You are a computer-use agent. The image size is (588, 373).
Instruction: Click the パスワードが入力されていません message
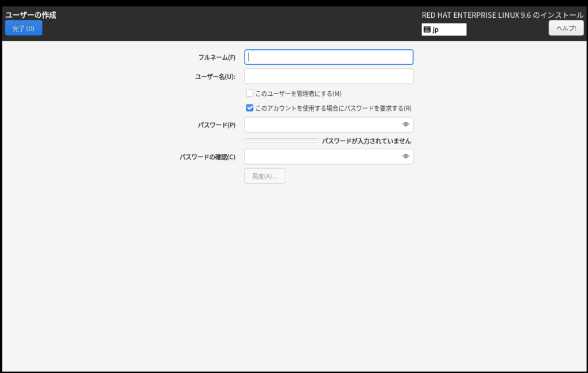tap(366, 141)
